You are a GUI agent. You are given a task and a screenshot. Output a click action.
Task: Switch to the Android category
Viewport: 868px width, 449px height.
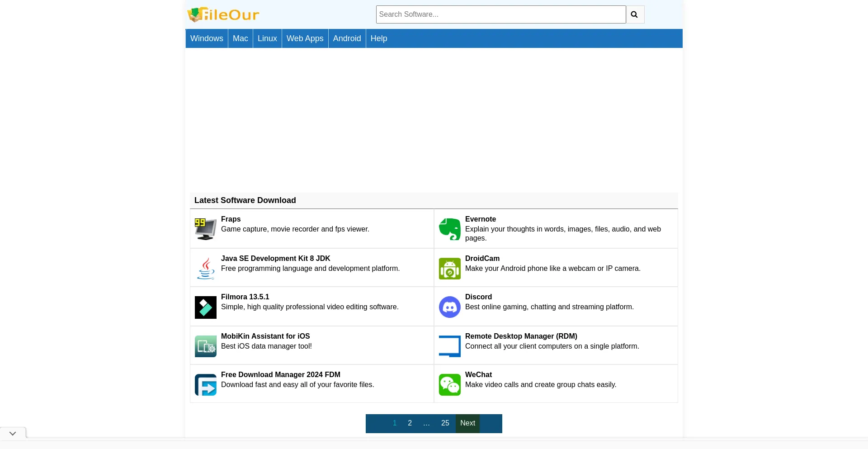pos(347,38)
